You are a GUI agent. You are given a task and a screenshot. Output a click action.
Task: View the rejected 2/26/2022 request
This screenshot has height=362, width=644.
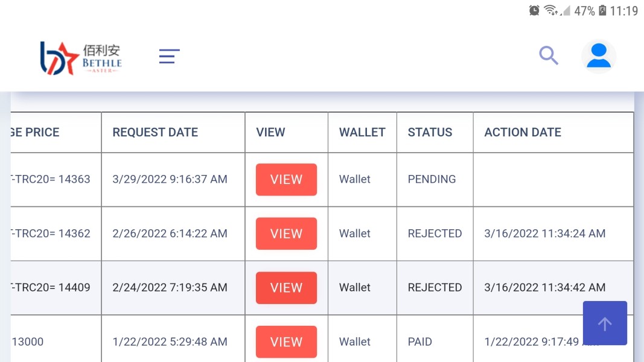(286, 233)
